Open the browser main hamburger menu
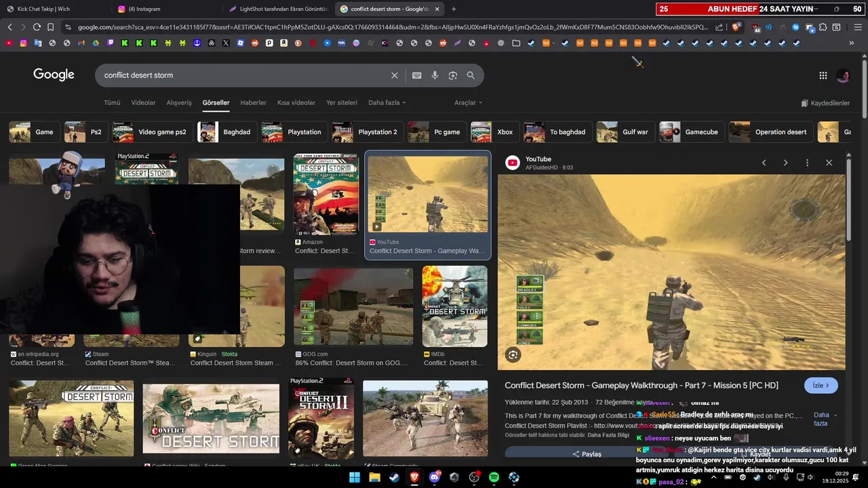This screenshot has height=488, width=868. 858,27
